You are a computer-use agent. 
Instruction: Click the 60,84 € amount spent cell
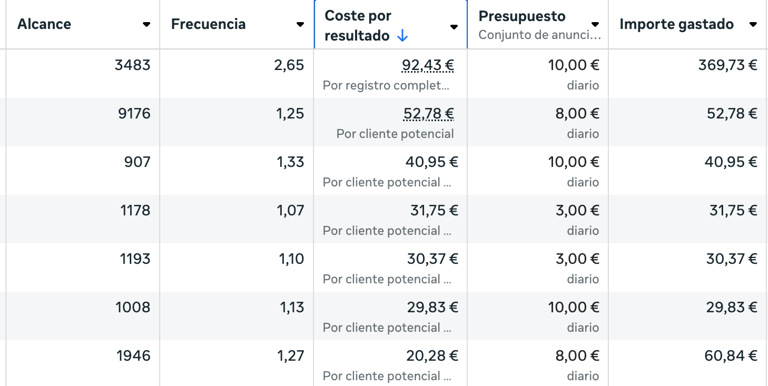pos(731,356)
